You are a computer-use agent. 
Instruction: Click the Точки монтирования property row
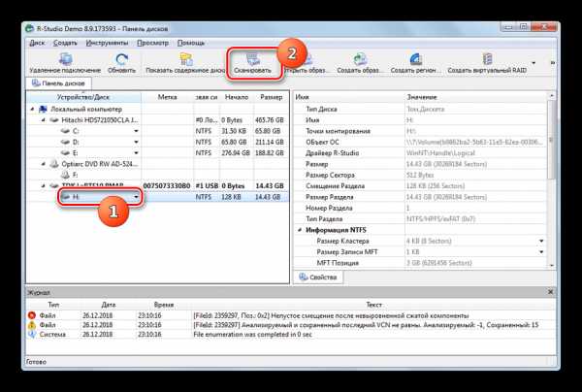(x=421, y=131)
